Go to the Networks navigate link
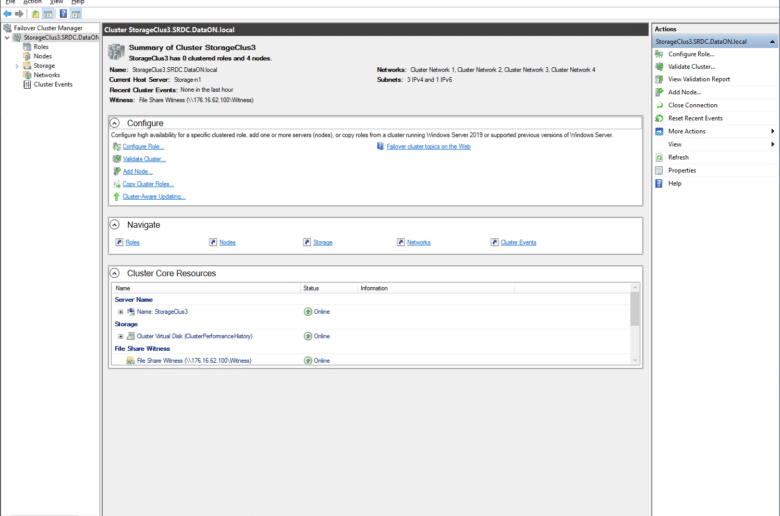Viewport: 780px width, 516px height. pyautogui.click(x=419, y=243)
